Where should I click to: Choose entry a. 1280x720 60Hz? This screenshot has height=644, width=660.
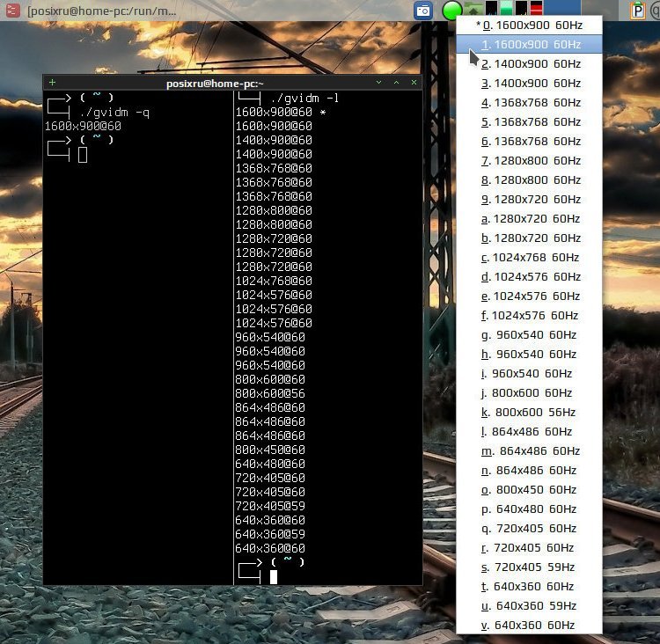[529, 218]
